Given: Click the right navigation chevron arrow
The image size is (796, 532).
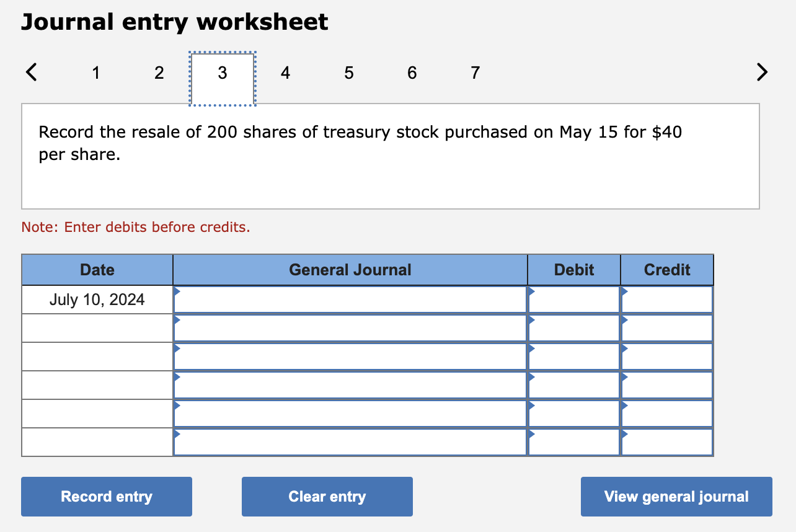Looking at the screenshot, I should pyautogui.click(x=762, y=72).
